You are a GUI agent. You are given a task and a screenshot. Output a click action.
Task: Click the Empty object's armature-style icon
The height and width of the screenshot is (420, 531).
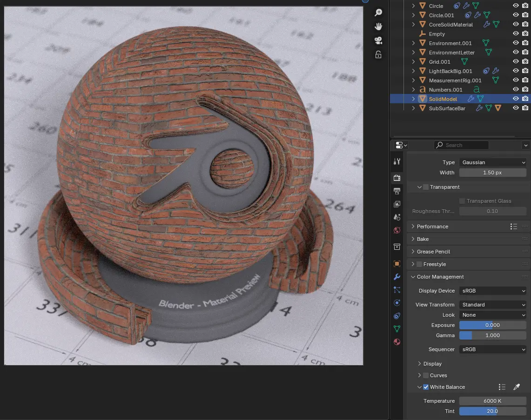(422, 34)
